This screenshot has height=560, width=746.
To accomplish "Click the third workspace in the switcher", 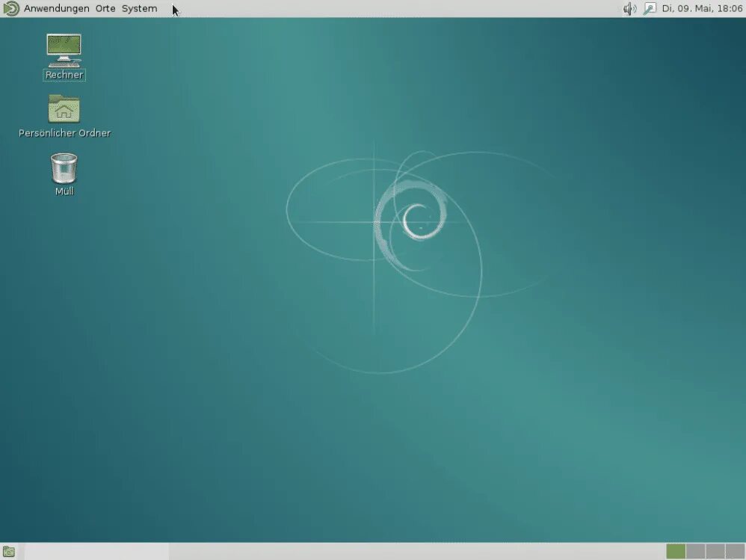I will [715, 551].
